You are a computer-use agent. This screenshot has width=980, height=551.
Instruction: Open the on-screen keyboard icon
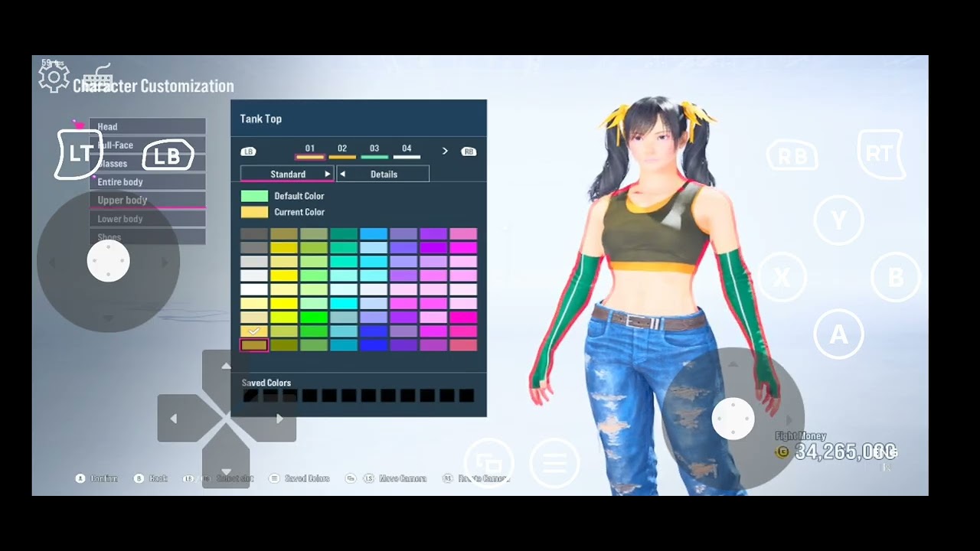98,77
